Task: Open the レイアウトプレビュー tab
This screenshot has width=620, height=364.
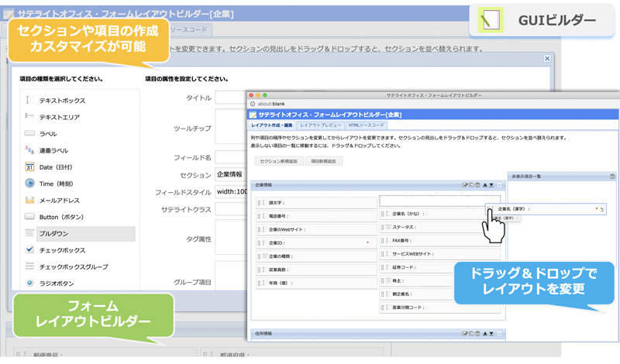Action: click(x=320, y=125)
